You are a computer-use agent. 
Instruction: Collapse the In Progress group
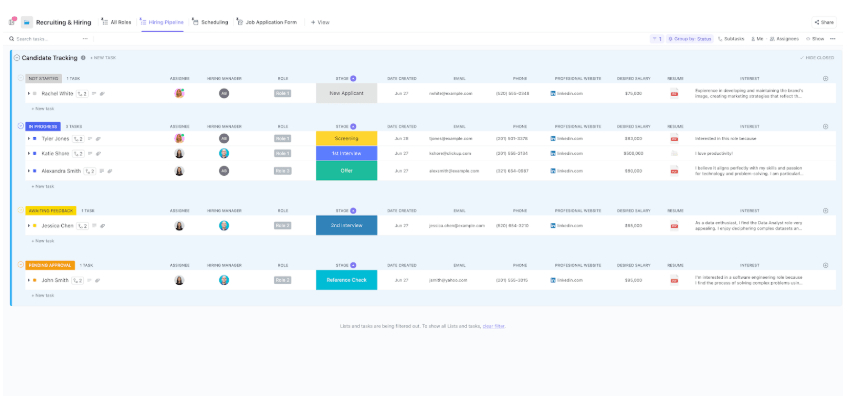21,126
